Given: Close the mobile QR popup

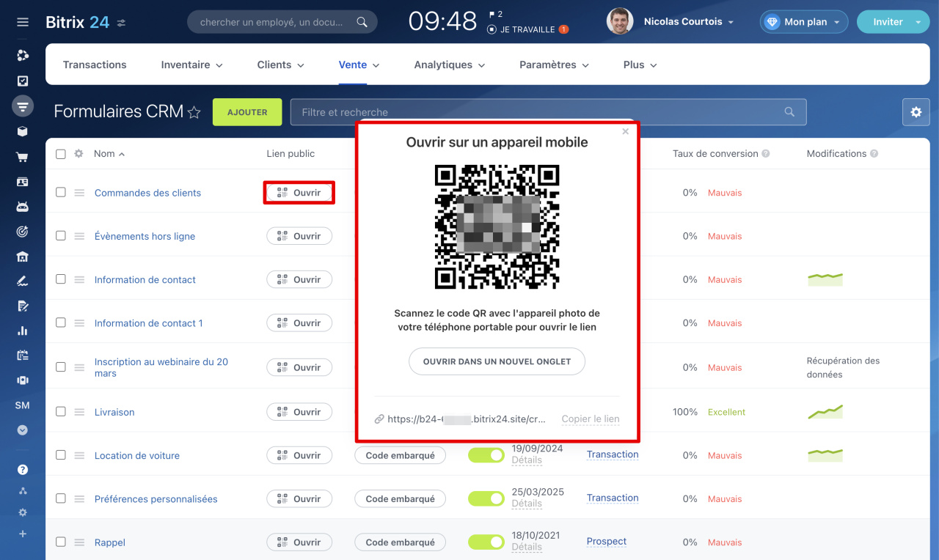Looking at the screenshot, I should (x=626, y=132).
